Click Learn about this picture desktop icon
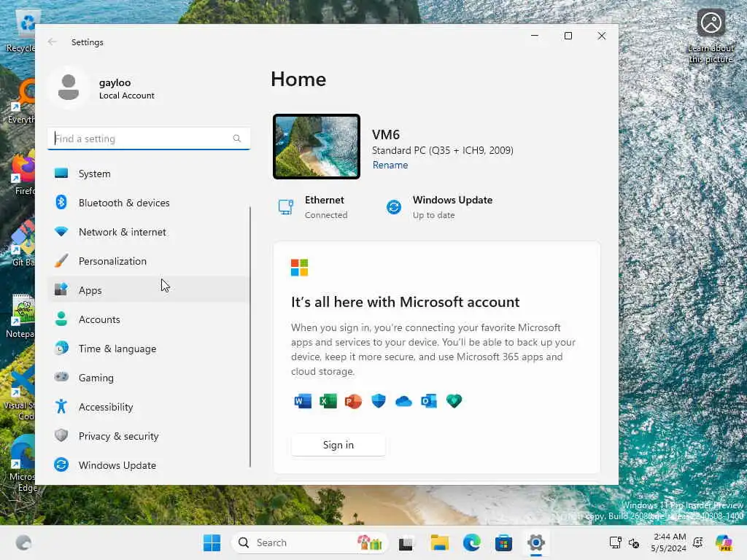 point(711,36)
